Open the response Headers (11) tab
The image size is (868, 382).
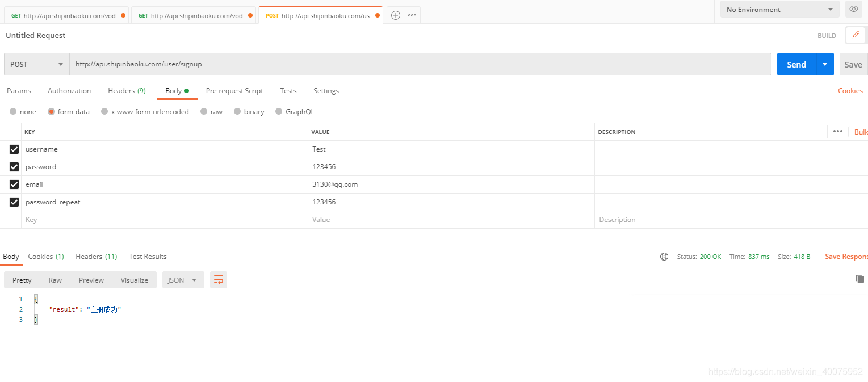coord(97,257)
